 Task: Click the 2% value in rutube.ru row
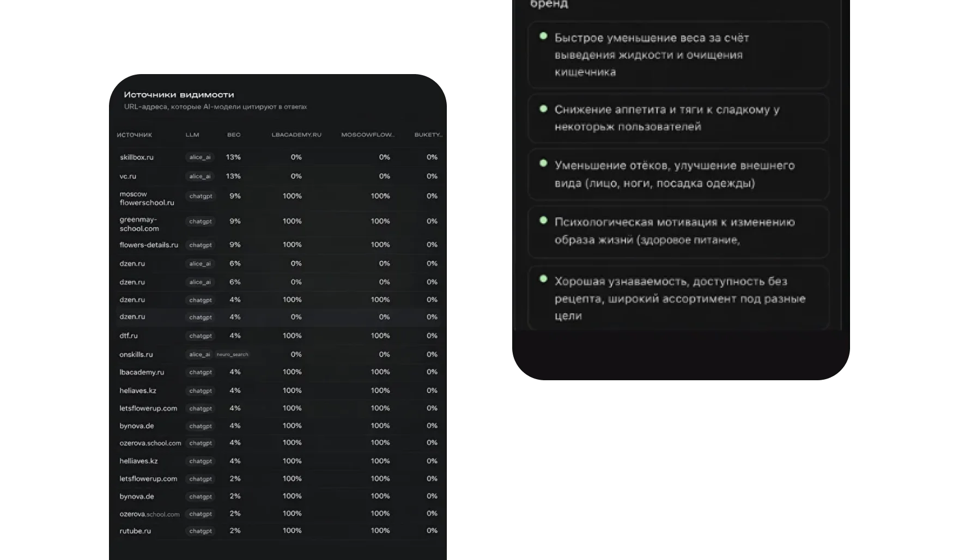[x=235, y=531]
